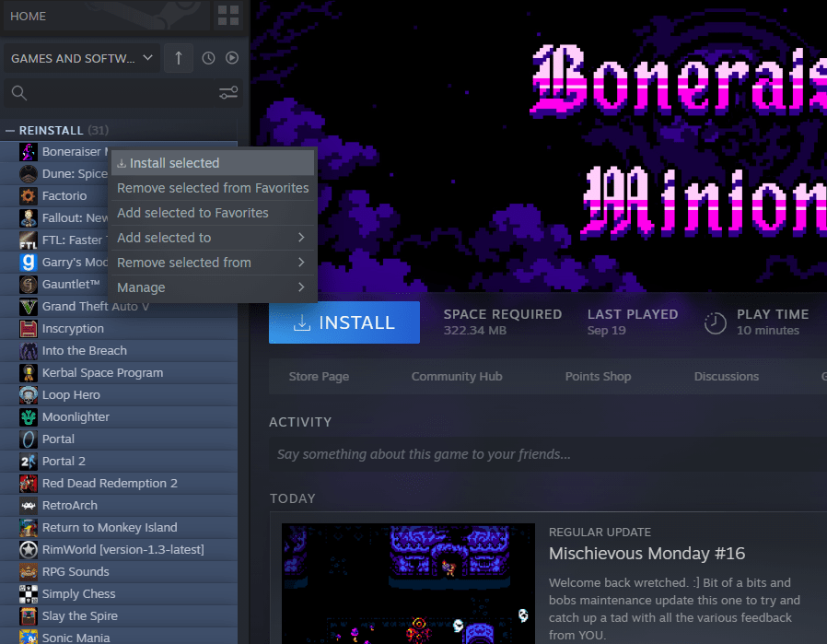Select Add selected to Favorites
Screen dimensions: 827x644
pyautogui.click(x=192, y=213)
